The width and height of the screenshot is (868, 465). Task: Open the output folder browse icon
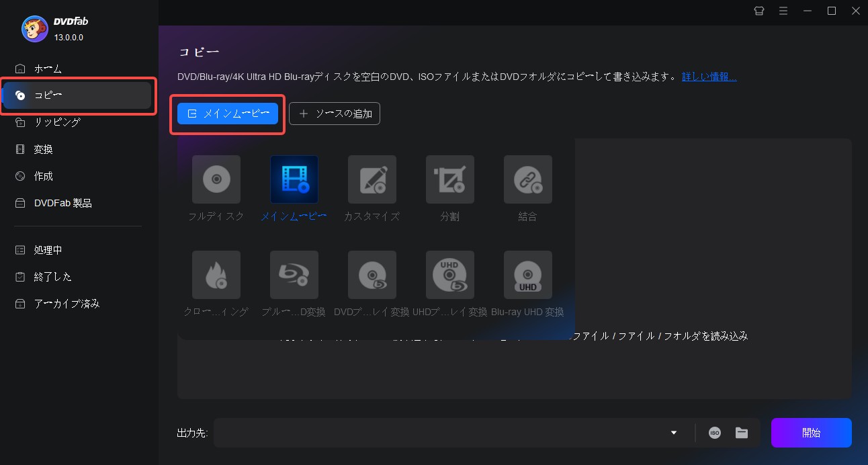tap(741, 433)
